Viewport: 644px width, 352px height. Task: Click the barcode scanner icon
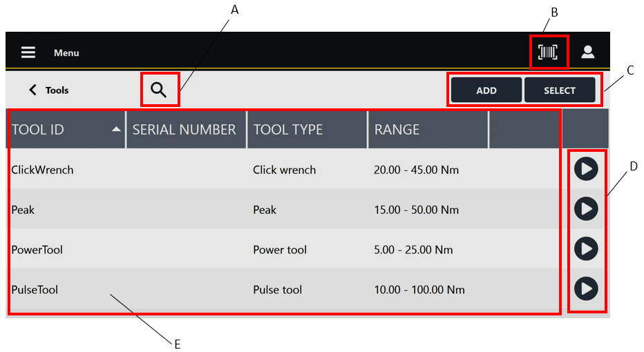(548, 52)
